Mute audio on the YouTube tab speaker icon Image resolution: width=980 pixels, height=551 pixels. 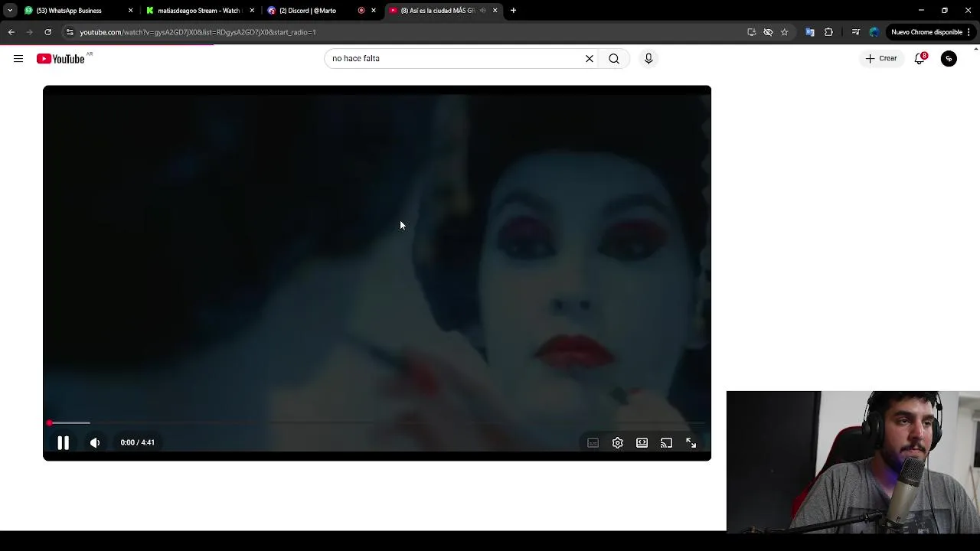pos(482,11)
